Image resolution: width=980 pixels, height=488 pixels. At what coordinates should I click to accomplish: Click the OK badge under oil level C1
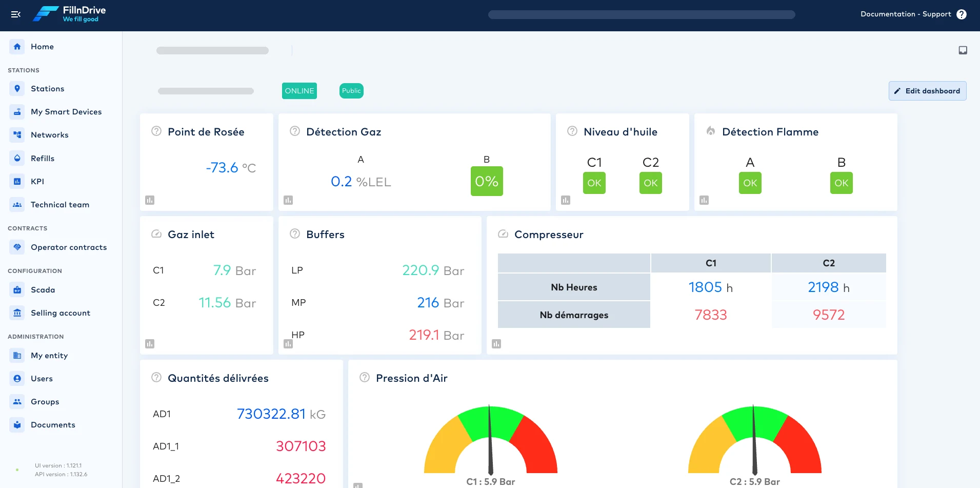tap(594, 183)
